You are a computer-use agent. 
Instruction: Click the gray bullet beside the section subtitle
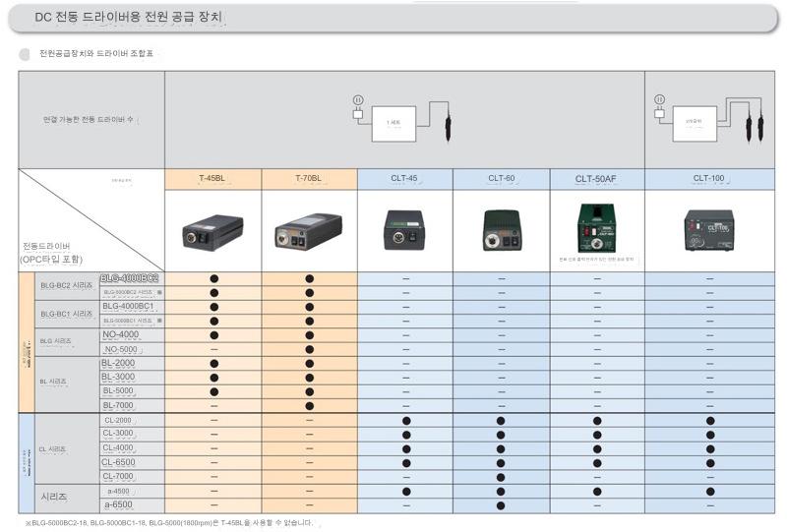[25, 54]
